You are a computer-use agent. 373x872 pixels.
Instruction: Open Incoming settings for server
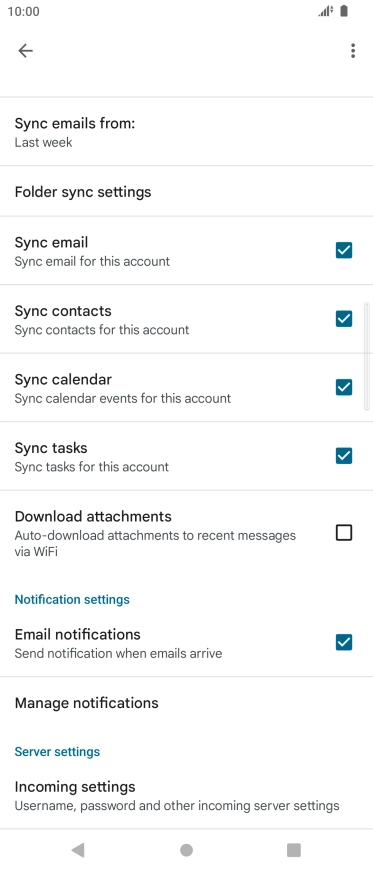186,795
